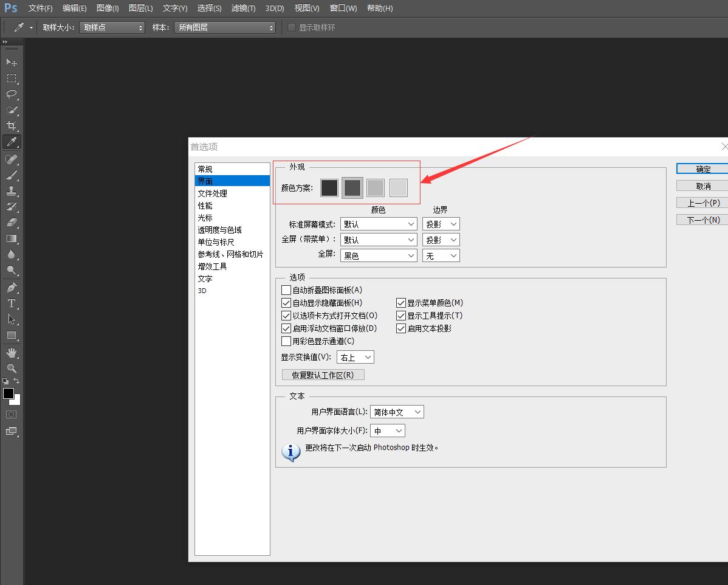
Task: Choose the Eraser tool
Action: (12, 223)
